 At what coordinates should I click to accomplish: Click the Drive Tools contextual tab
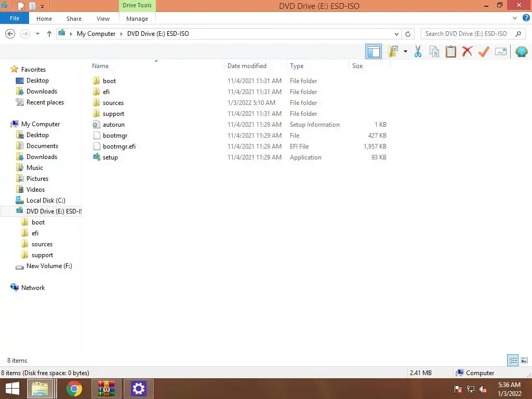[x=137, y=5]
